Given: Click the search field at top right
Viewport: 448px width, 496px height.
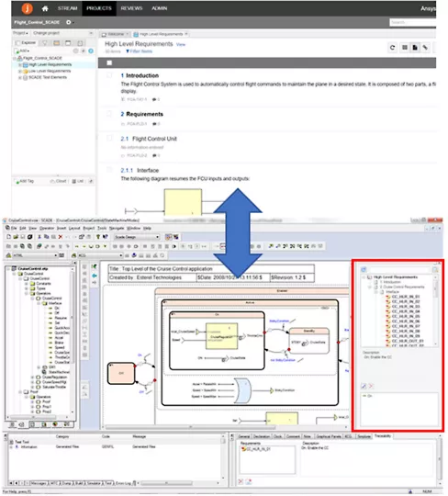Looking at the screenshot, I should point(412,22).
